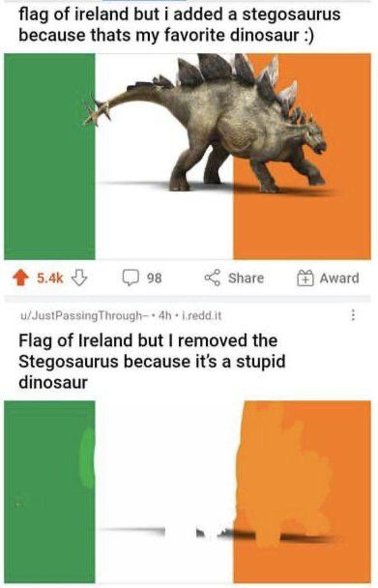Open post titled 'flag of ireland but i added'

point(180,25)
